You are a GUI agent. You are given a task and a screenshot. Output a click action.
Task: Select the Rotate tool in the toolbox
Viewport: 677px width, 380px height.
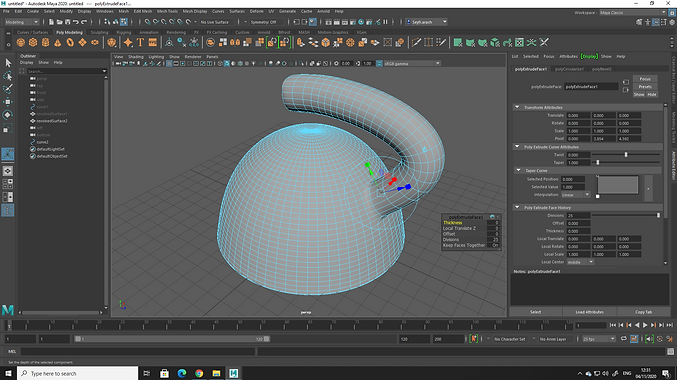coord(8,115)
